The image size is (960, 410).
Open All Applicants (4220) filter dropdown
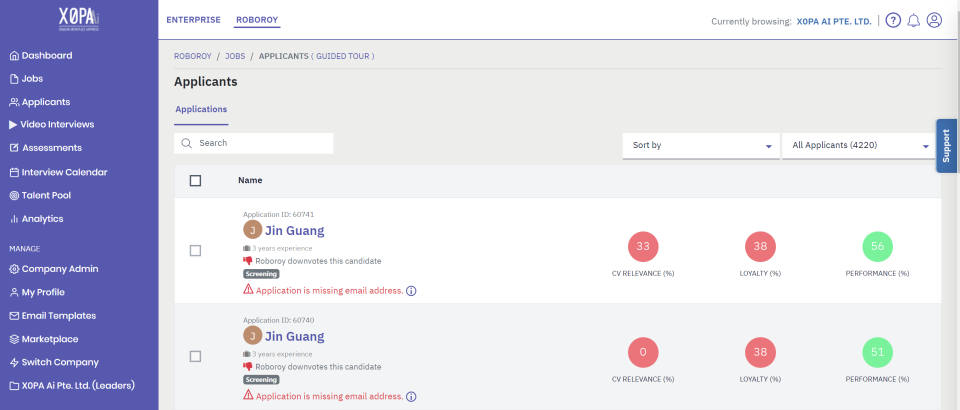[858, 146]
